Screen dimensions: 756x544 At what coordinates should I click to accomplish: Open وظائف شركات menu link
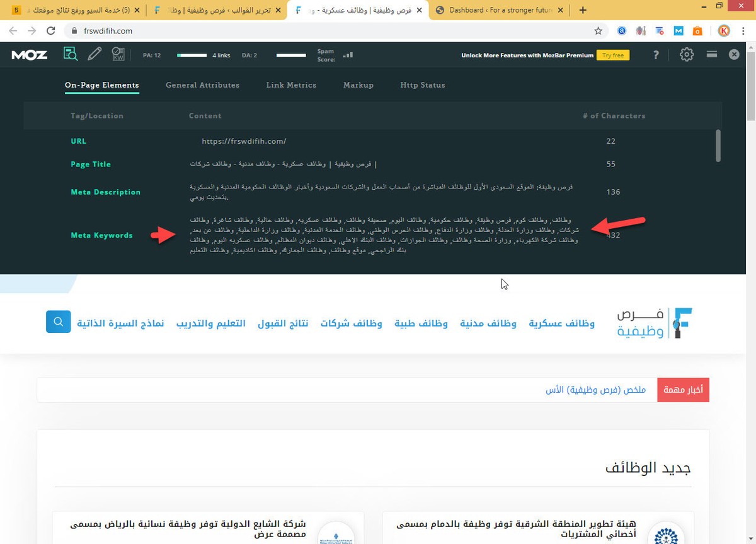(351, 323)
